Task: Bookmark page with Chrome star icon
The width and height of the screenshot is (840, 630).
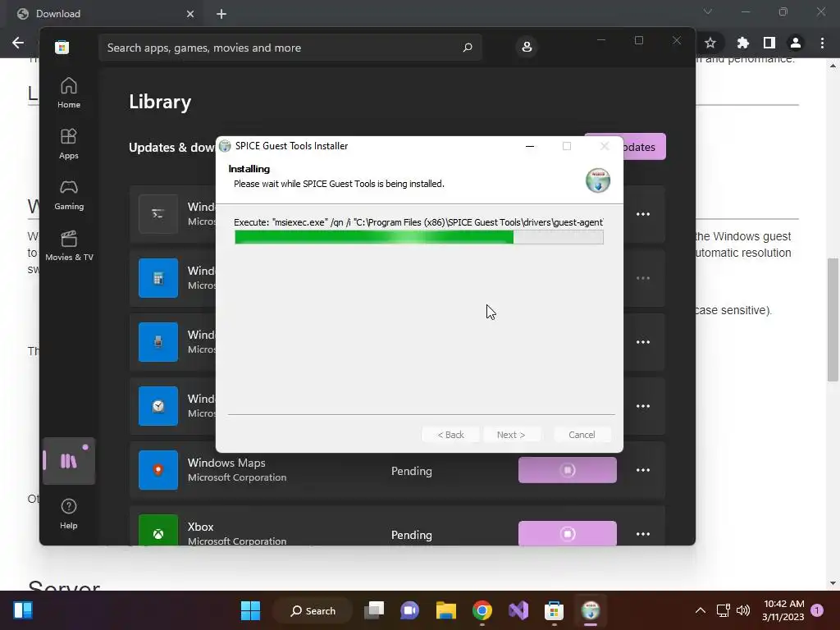Action: [710, 43]
